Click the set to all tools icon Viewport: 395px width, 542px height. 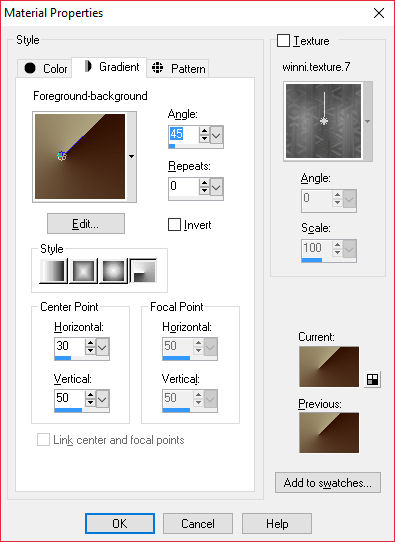click(x=372, y=379)
